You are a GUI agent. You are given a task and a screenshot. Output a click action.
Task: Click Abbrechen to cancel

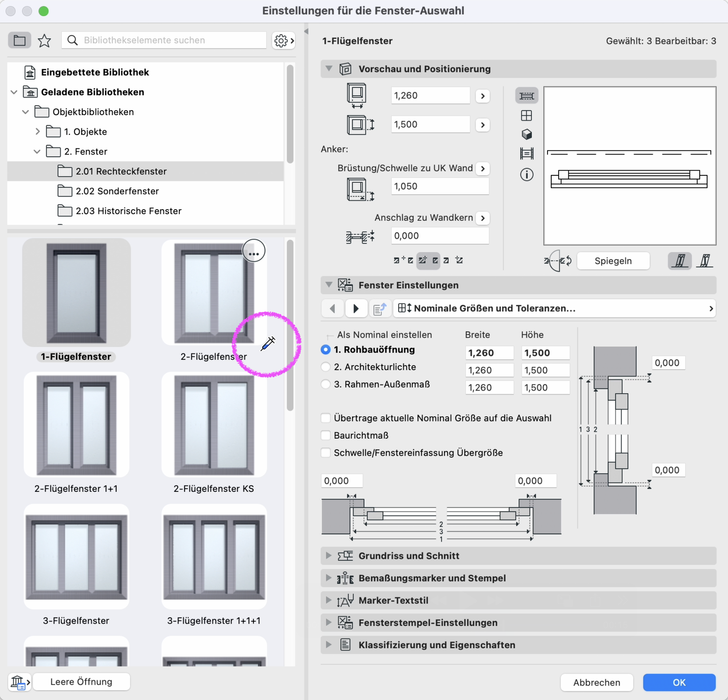click(597, 682)
